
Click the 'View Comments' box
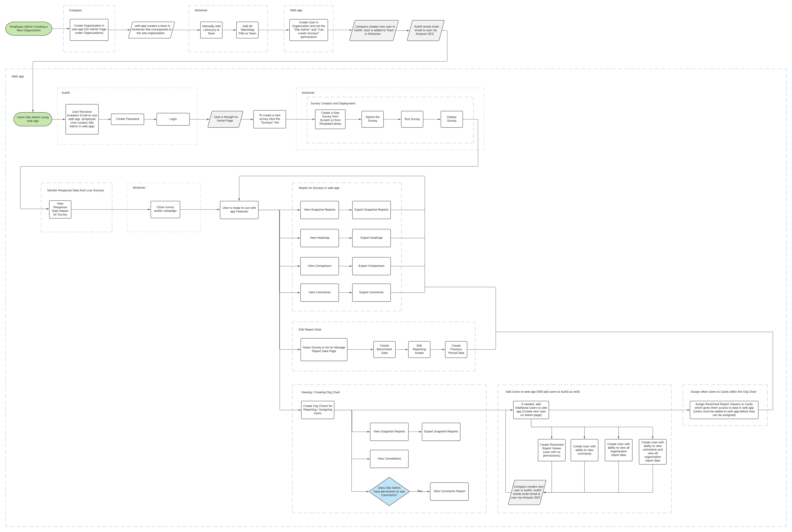319,292
